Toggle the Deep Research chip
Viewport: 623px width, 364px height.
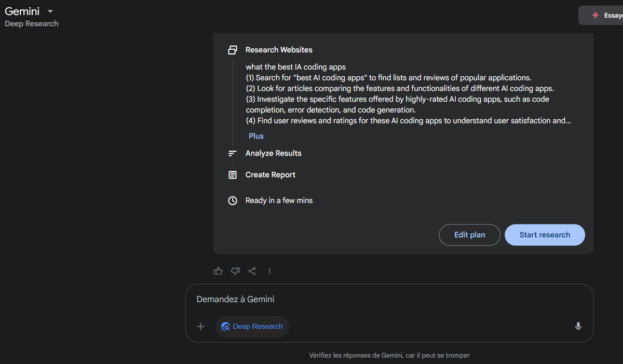[252, 327]
